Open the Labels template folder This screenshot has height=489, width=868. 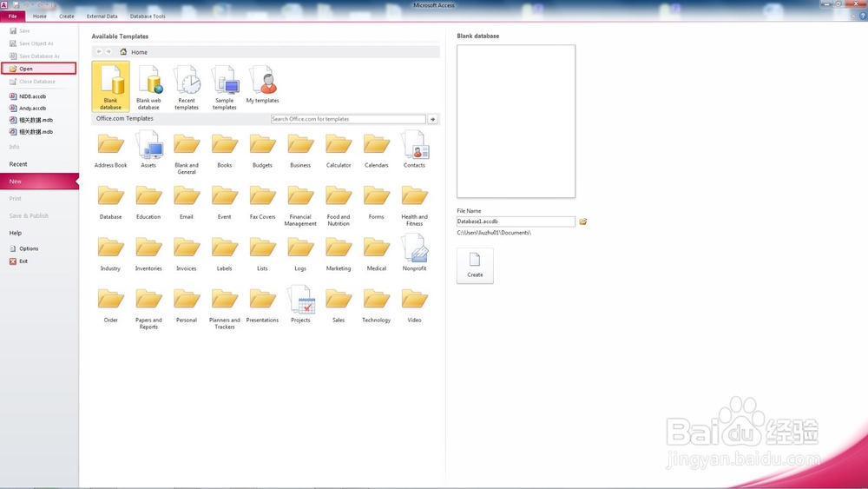tap(224, 253)
